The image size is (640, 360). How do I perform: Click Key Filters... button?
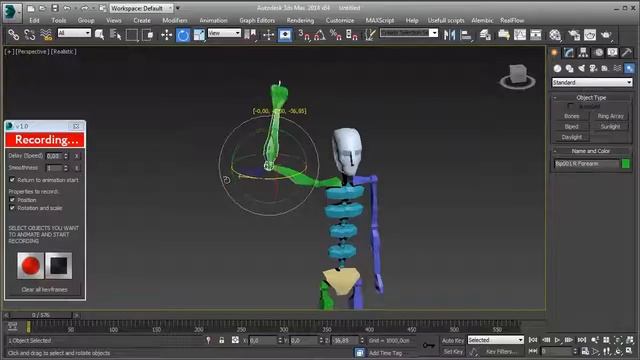[502, 351]
